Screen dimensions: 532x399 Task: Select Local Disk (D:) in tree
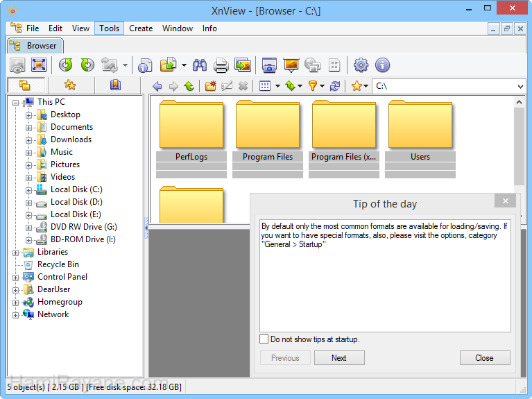point(76,202)
